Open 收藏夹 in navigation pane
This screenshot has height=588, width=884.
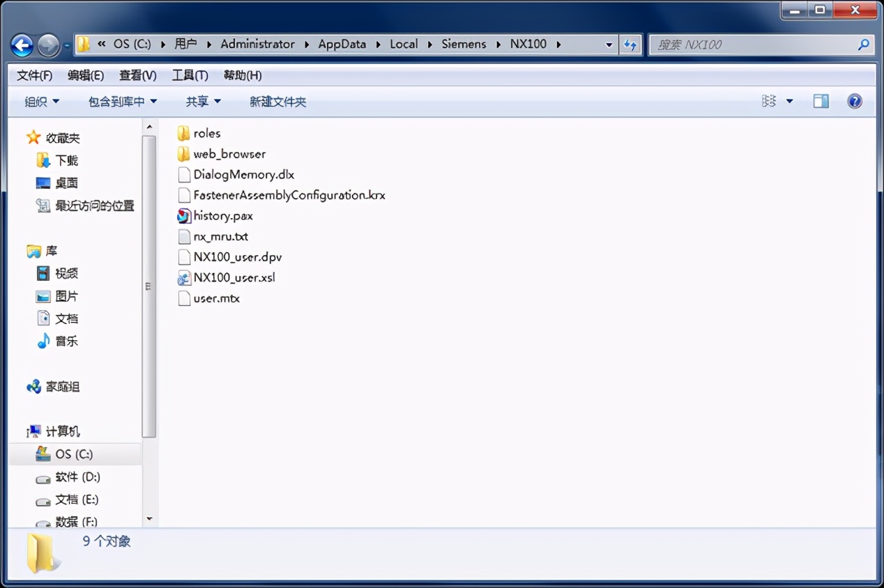point(63,138)
